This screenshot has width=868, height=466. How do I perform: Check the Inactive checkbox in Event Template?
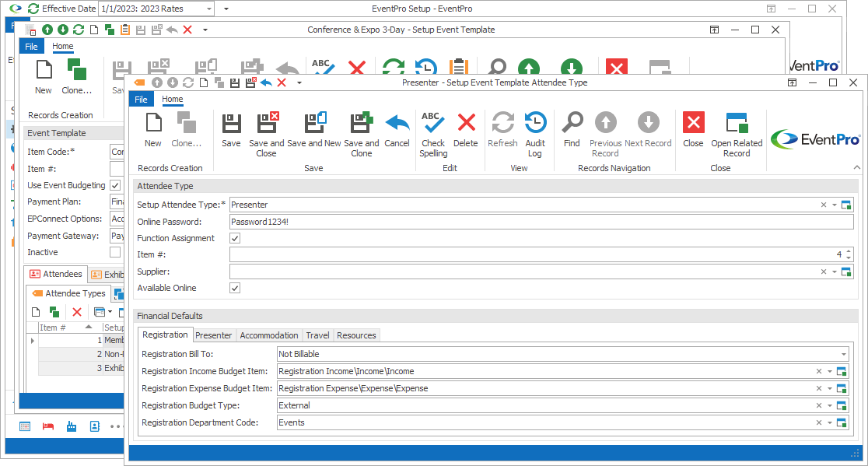pyautogui.click(x=115, y=252)
